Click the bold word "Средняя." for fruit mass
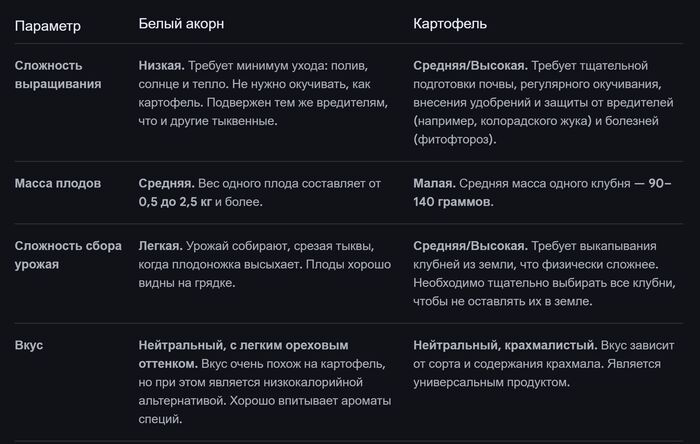The image size is (700, 444). pos(166,184)
